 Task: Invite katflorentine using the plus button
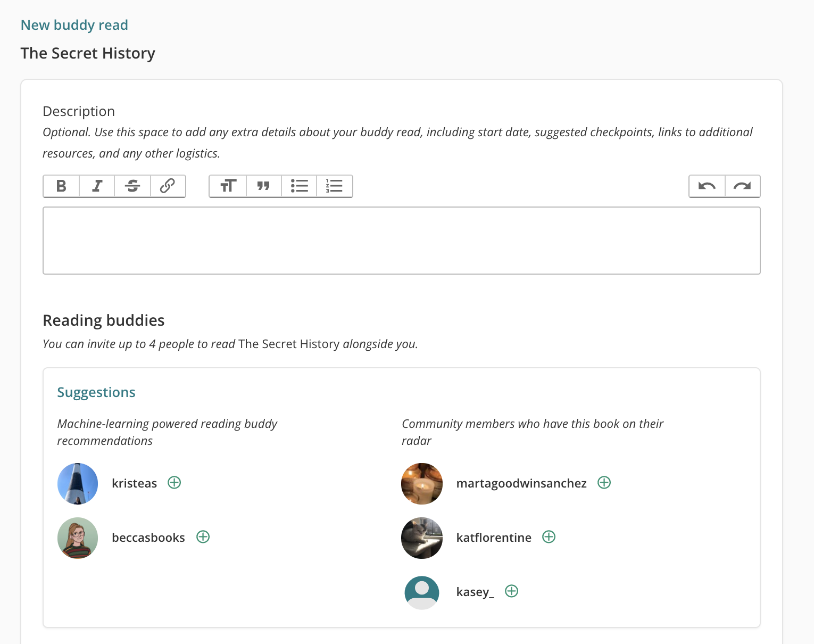(x=549, y=537)
